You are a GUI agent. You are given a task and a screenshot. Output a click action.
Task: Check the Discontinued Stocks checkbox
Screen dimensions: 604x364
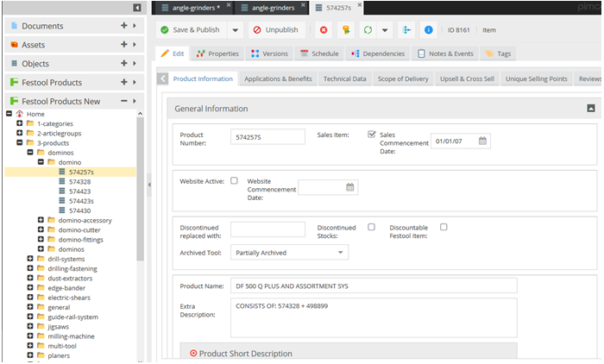[371, 227]
